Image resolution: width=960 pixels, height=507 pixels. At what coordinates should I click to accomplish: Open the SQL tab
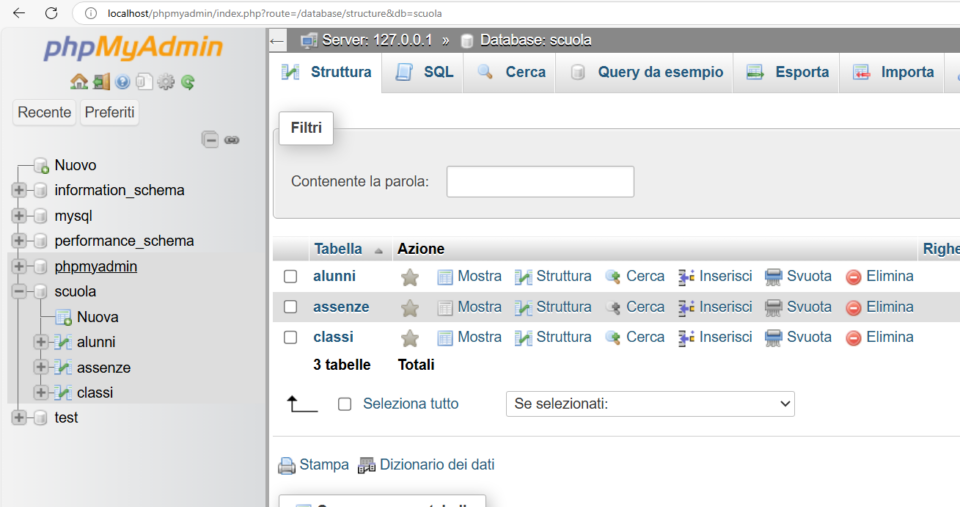coord(424,72)
